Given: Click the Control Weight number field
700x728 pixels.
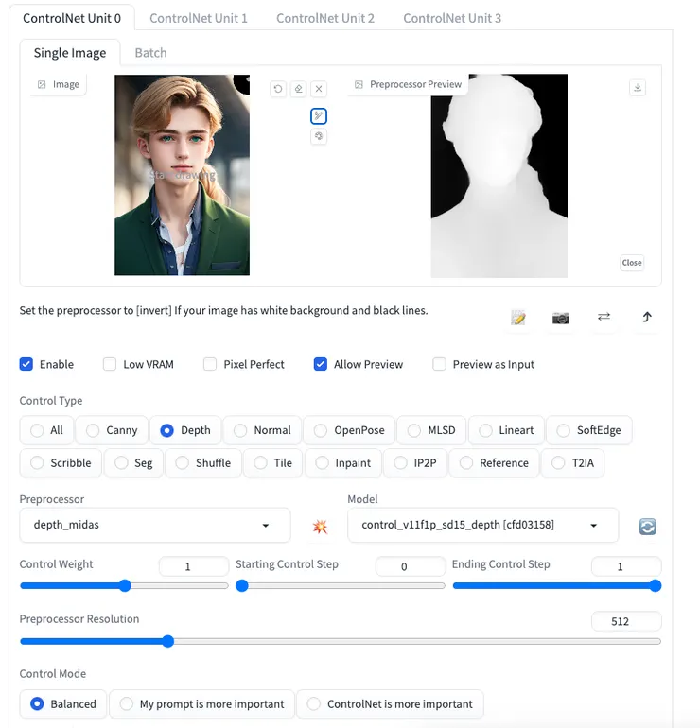Looking at the screenshot, I should click(194, 566).
